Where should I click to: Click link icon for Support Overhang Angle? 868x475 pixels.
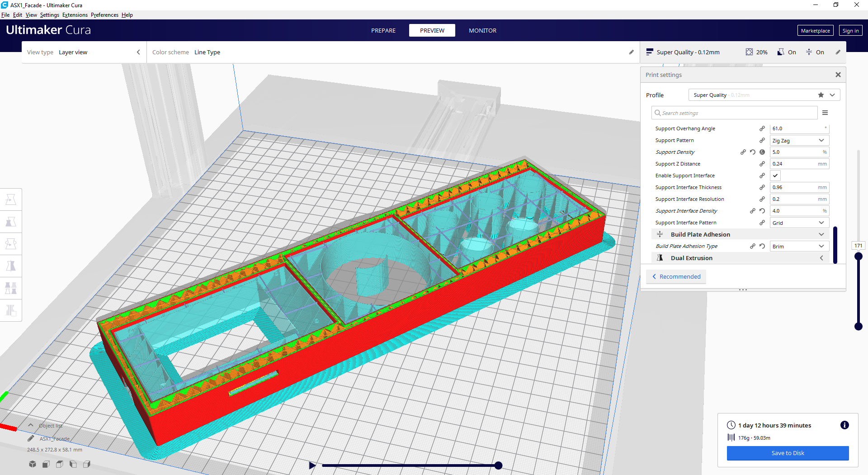[762, 128]
